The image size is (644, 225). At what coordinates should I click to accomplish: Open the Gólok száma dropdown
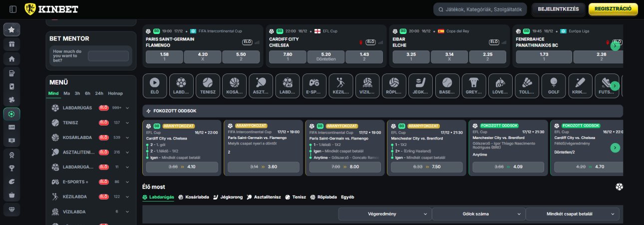(x=478, y=214)
